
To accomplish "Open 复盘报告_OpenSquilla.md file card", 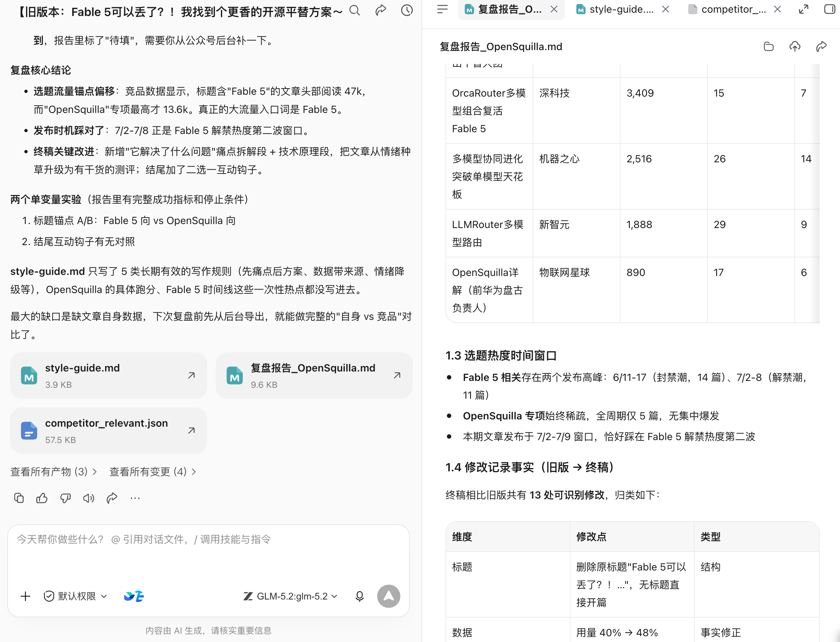I will (x=314, y=375).
